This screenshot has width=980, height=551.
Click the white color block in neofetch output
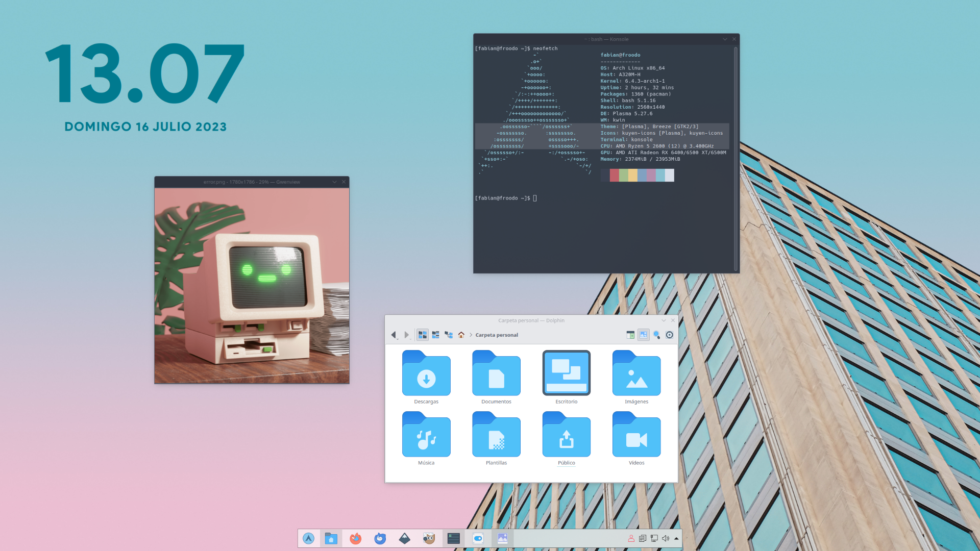click(670, 176)
